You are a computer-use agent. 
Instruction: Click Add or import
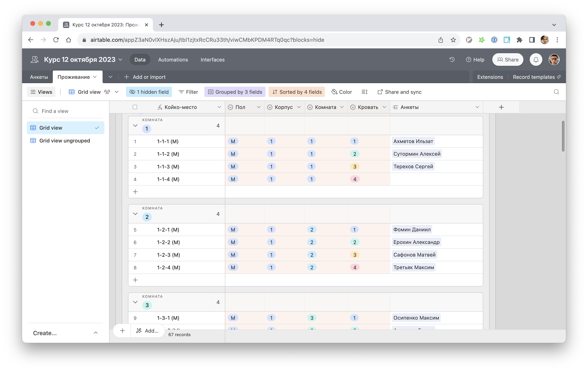(145, 77)
